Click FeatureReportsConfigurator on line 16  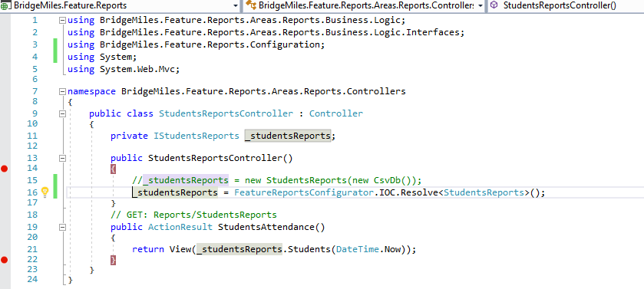pos(303,192)
